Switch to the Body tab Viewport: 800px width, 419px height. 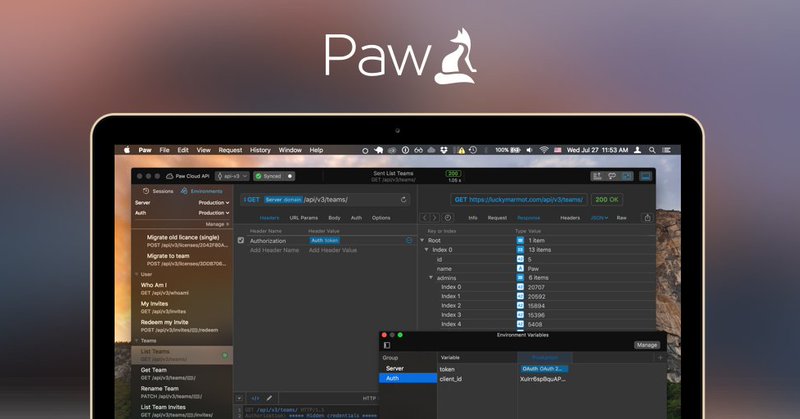click(x=334, y=218)
